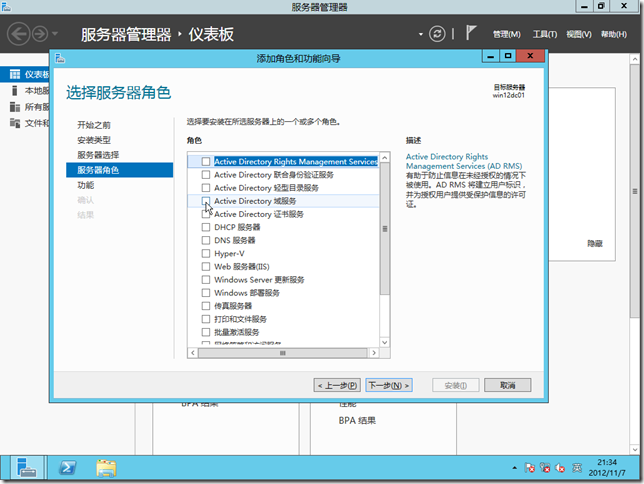Click the back navigation arrow in Server Manager
Viewport: 644px width, 484px height.
[x=18, y=34]
